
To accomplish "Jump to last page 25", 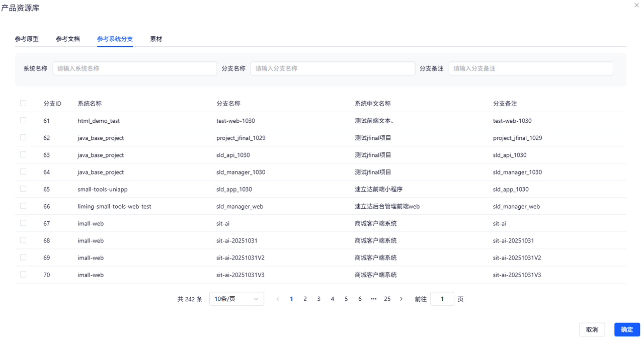I will click(x=387, y=299).
